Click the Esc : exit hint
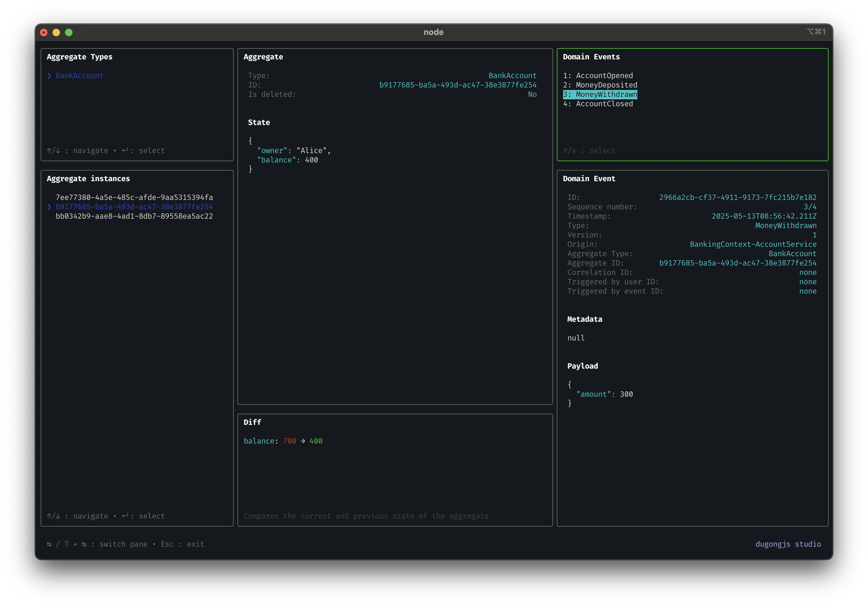This screenshot has width=868, height=606. coord(182,544)
